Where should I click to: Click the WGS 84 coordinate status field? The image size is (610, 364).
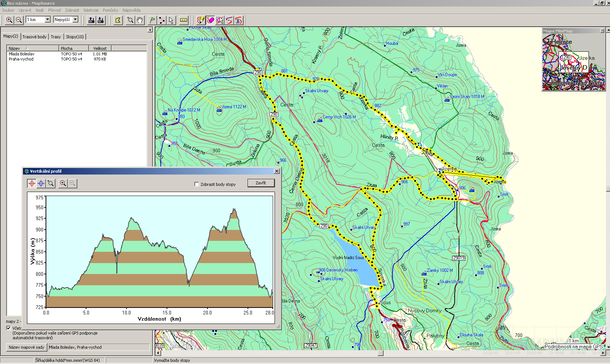[x=70, y=360]
